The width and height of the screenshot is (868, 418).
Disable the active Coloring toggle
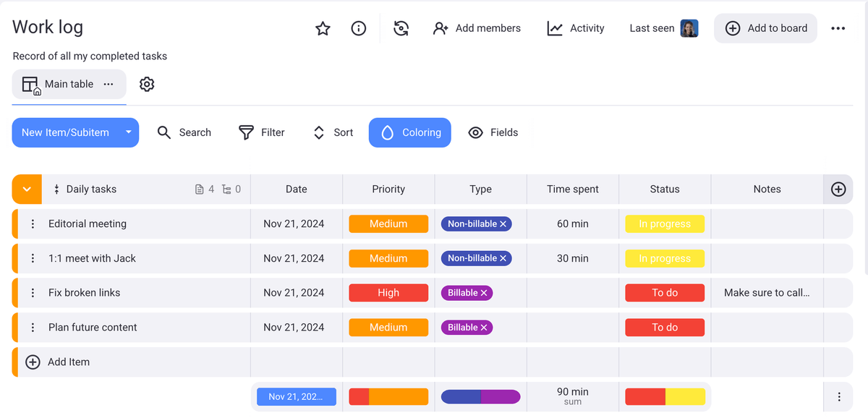pyautogui.click(x=410, y=132)
